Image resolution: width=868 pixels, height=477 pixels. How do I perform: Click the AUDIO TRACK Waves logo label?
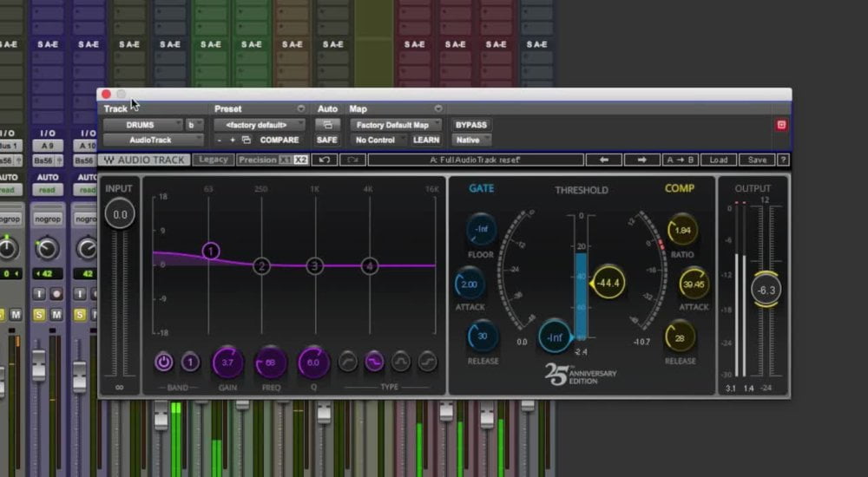click(x=145, y=160)
